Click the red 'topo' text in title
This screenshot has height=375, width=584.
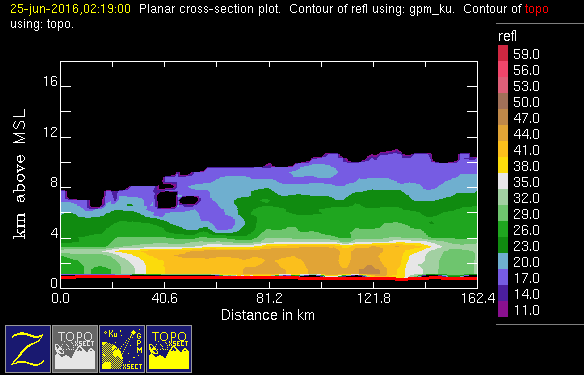[x=536, y=9]
